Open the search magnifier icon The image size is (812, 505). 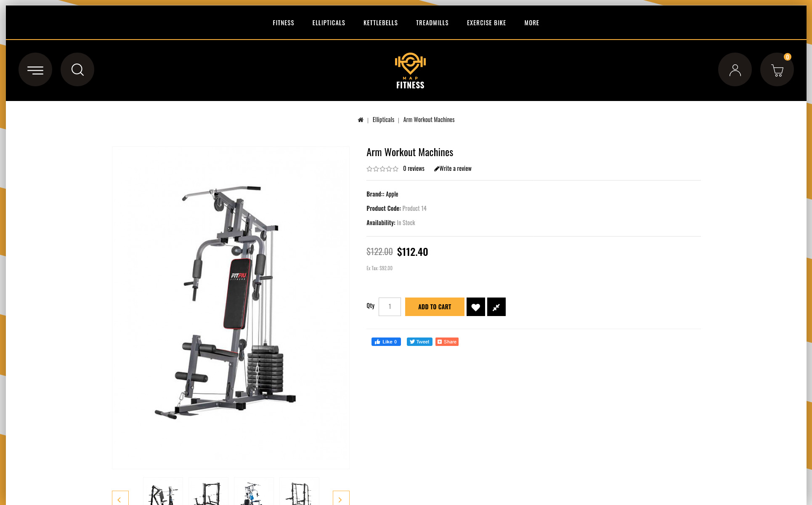tap(77, 69)
